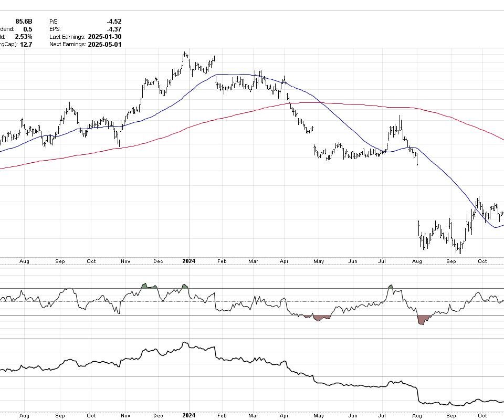Select the EPS value -4.37
The height and width of the screenshot is (420, 504).
(113, 29)
